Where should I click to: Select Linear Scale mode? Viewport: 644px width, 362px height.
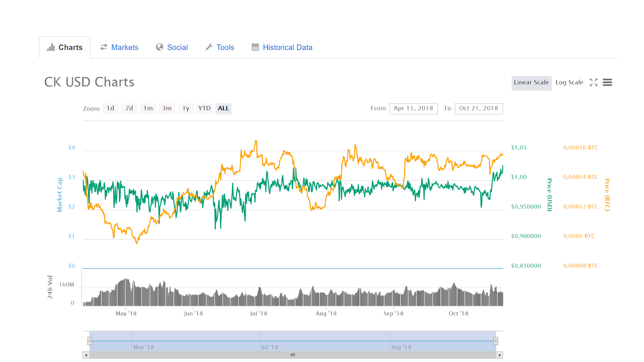tap(531, 83)
